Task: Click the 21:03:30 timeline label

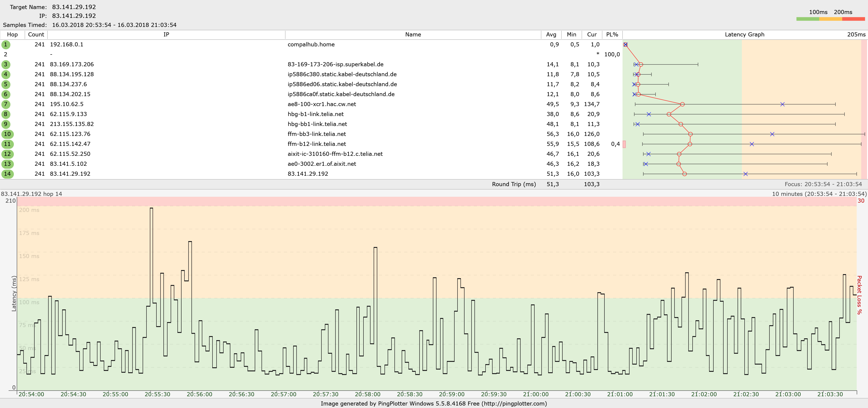Action: point(830,394)
